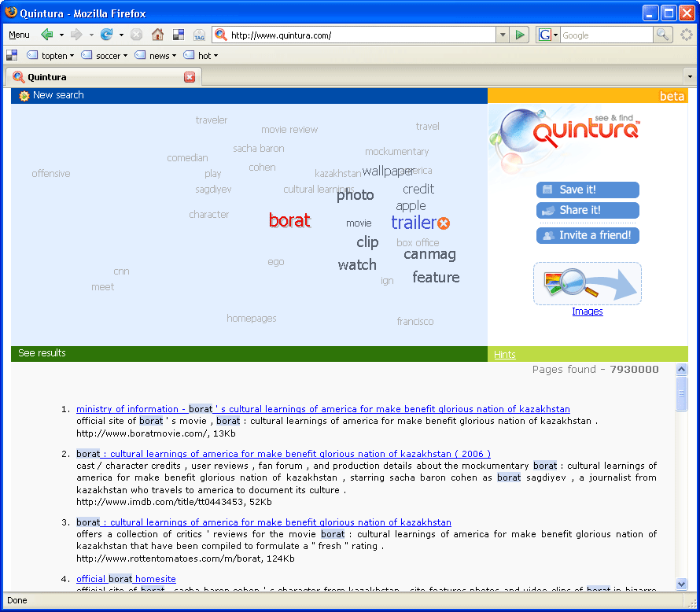The image size is (700, 612).
Task: Close the Quintura tab
Action: [190, 77]
